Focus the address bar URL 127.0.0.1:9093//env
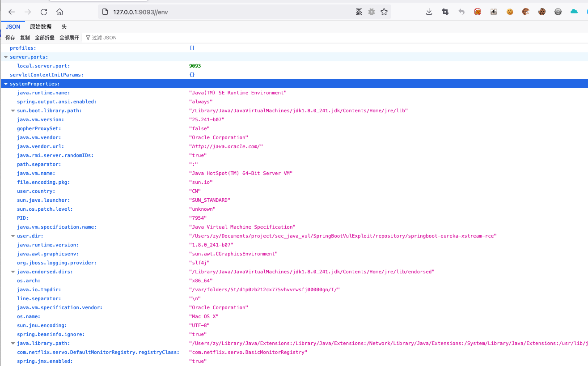This screenshot has height=366, width=588. tap(244, 12)
